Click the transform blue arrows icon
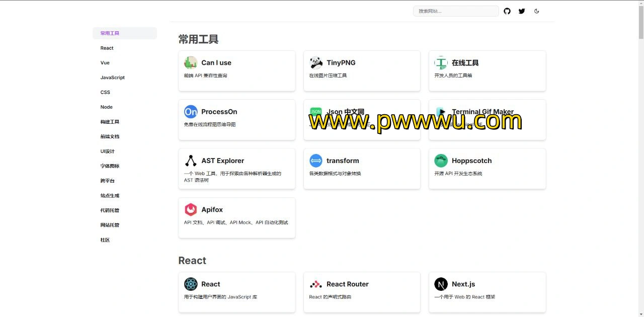Viewport: 644px width, 317px height. click(x=316, y=161)
